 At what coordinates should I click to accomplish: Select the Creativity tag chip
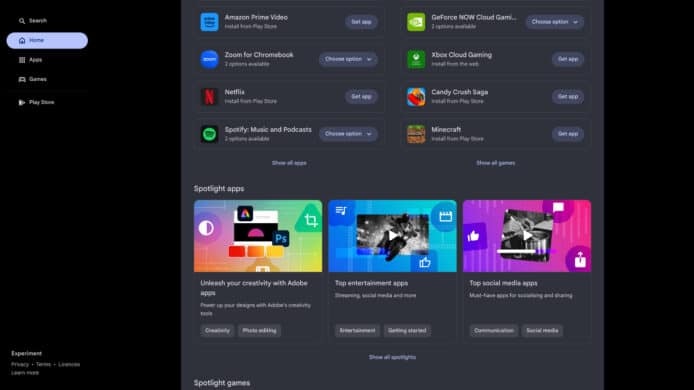(217, 331)
